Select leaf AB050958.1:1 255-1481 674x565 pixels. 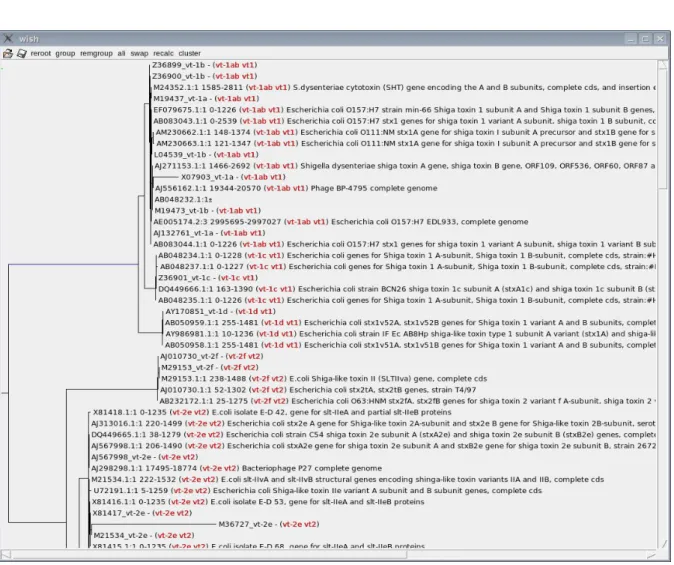point(212,344)
